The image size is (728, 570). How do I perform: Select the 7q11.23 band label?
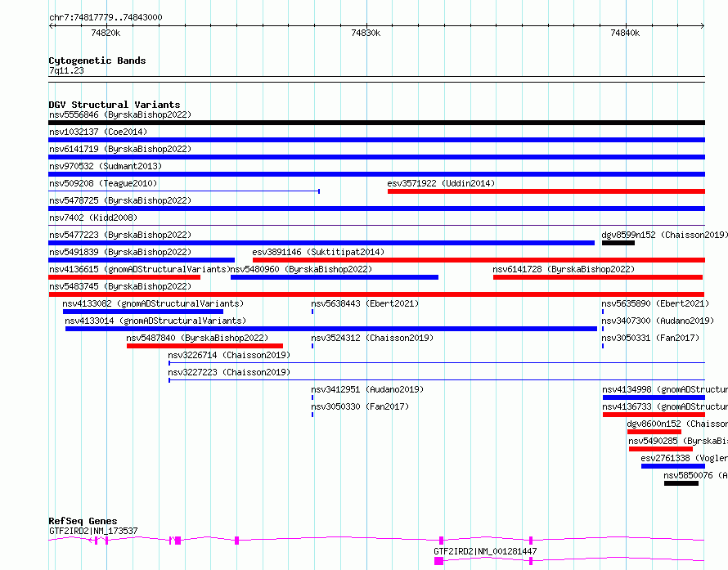click(x=66, y=70)
